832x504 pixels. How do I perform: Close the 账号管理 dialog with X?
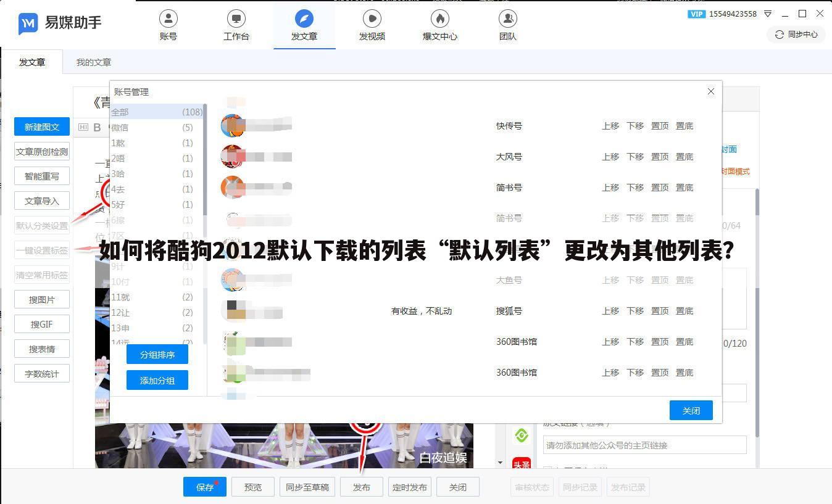click(x=711, y=91)
